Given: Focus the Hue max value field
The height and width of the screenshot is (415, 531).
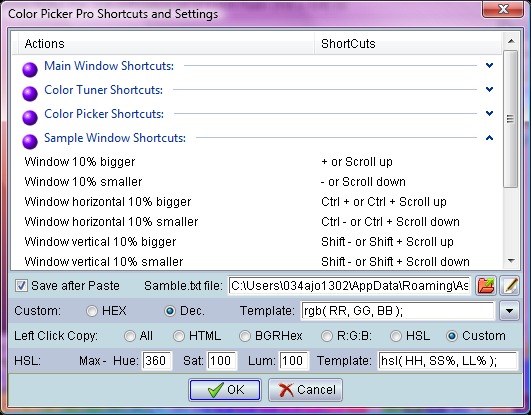Looking at the screenshot, I should pos(156,360).
